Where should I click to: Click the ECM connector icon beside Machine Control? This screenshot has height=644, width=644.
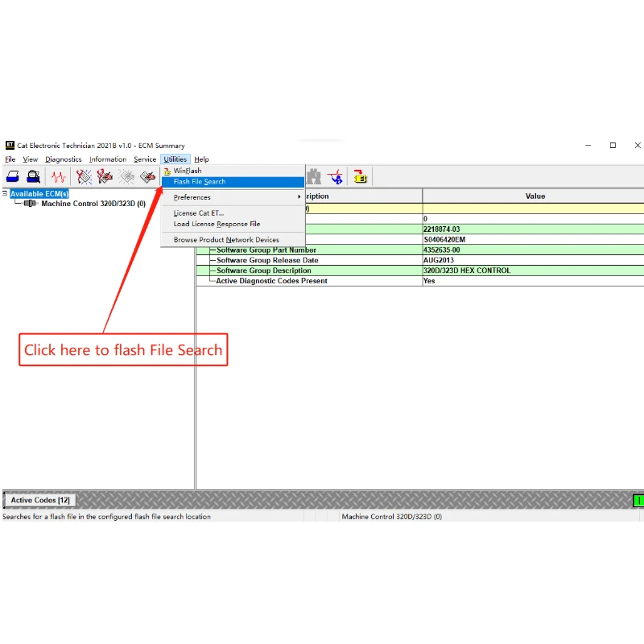click(x=30, y=204)
